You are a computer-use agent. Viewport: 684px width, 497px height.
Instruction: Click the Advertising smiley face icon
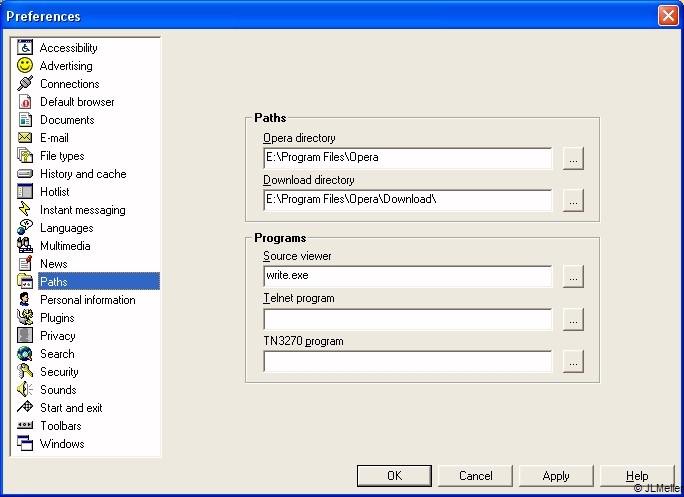click(x=25, y=65)
